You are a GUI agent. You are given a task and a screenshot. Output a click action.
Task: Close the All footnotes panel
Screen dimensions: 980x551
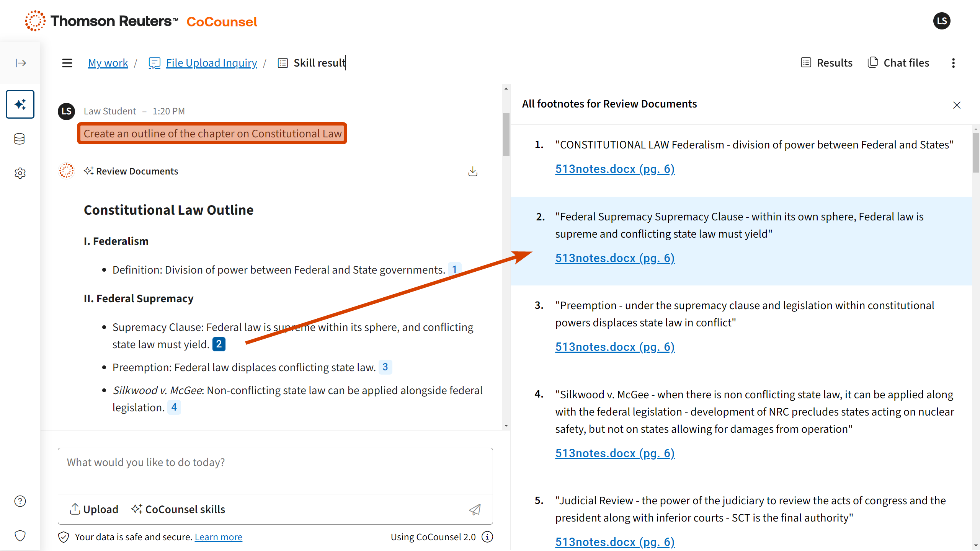pyautogui.click(x=957, y=105)
